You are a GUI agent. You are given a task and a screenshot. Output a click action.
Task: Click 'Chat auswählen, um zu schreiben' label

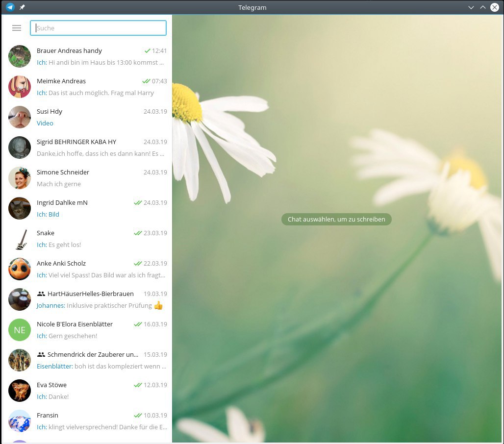click(x=336, y=220)
